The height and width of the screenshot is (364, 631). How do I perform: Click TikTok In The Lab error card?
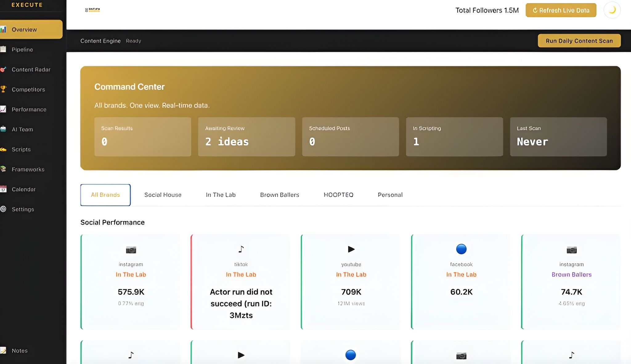click(241, 282)
